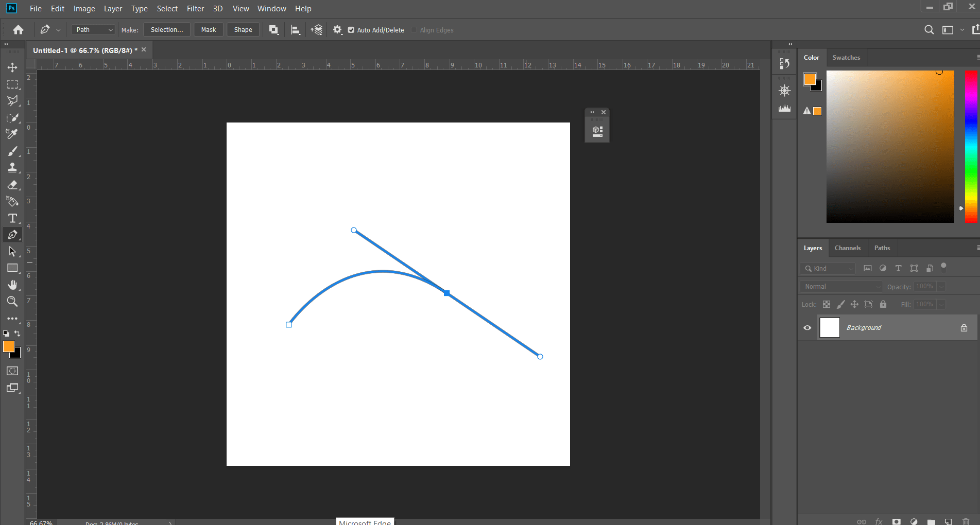This screenshot has height=525, width=980.
Task: Choose the Paint Bucket tool
Action: pos(12,201)
